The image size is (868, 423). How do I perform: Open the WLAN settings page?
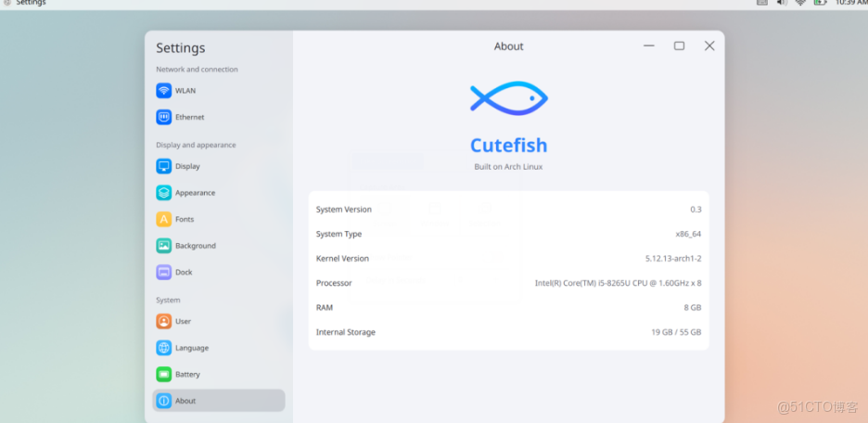coord(219,91)
